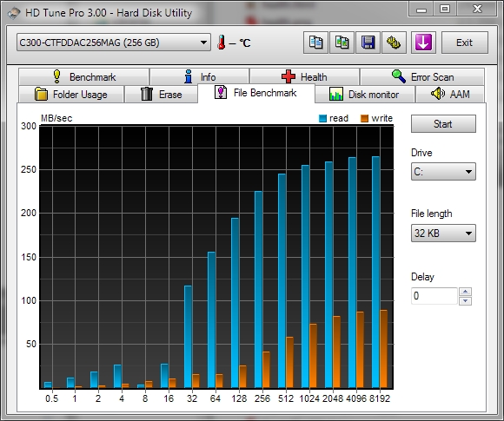The width and height of the screenshot is (504, 421).
Task: Click the blue read legend swatch
Action: coord(322,119)
